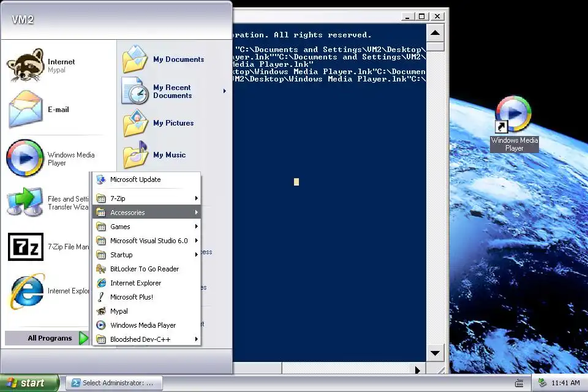Choose Startup menu entry

coord(146,255)
